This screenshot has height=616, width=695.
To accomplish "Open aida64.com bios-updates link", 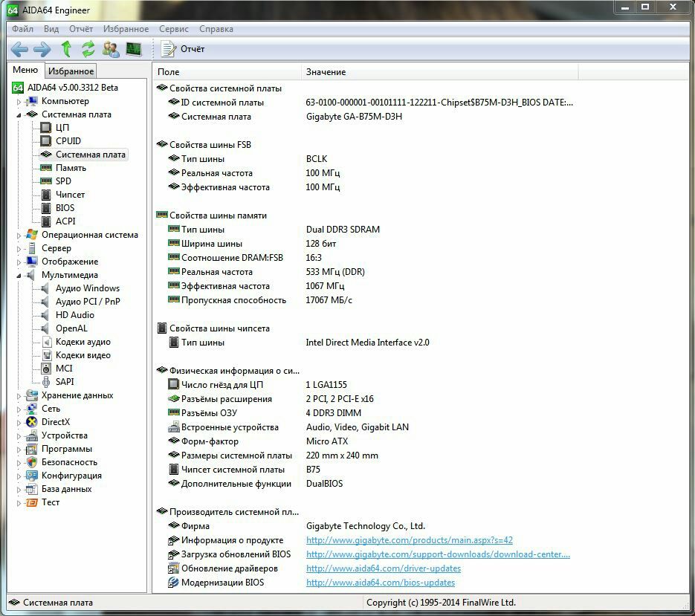I will point(381,583).
